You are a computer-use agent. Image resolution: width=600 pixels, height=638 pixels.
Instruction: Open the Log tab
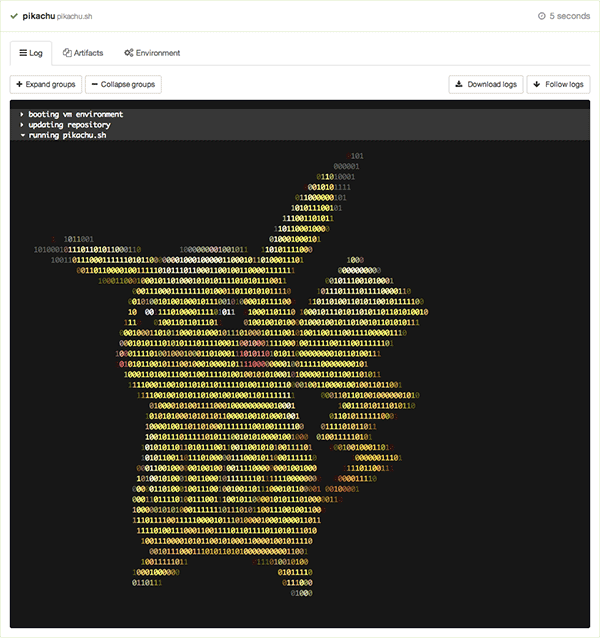coord(31,53)
